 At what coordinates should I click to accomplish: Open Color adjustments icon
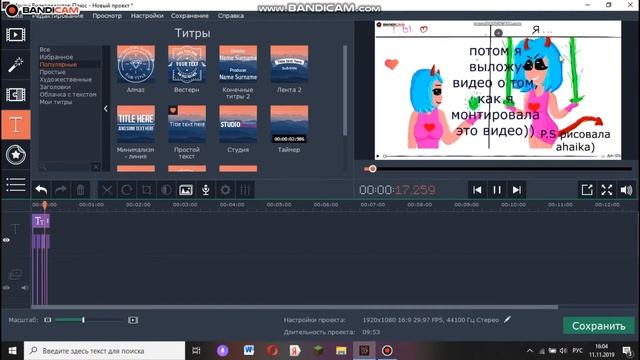(166, 190)
